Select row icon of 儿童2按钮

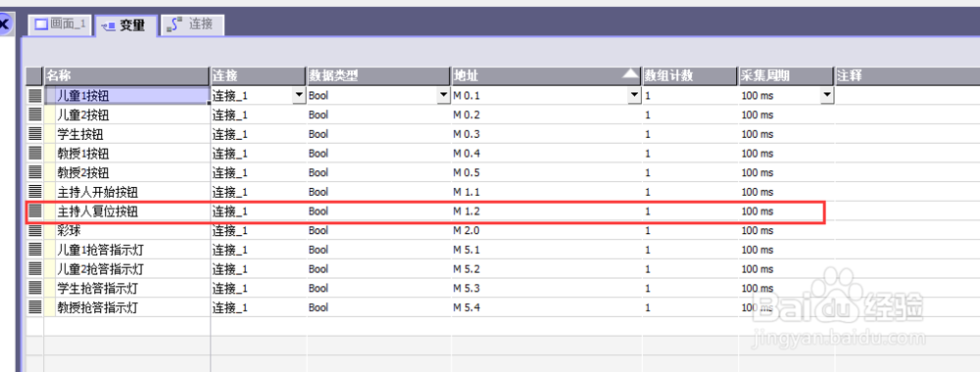[35, 115]
